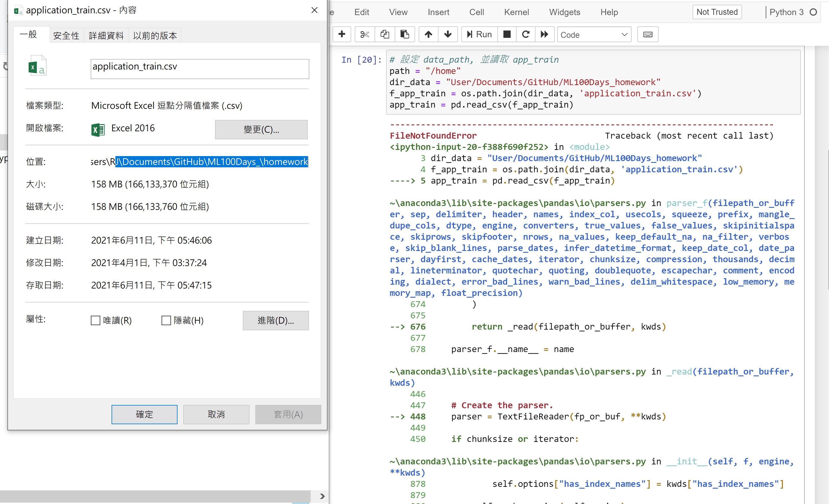Open the Widgets menu in Jupyter
The height and width of the screenshot is (504, 829).
pyautogui.click(x=565, y=12)
